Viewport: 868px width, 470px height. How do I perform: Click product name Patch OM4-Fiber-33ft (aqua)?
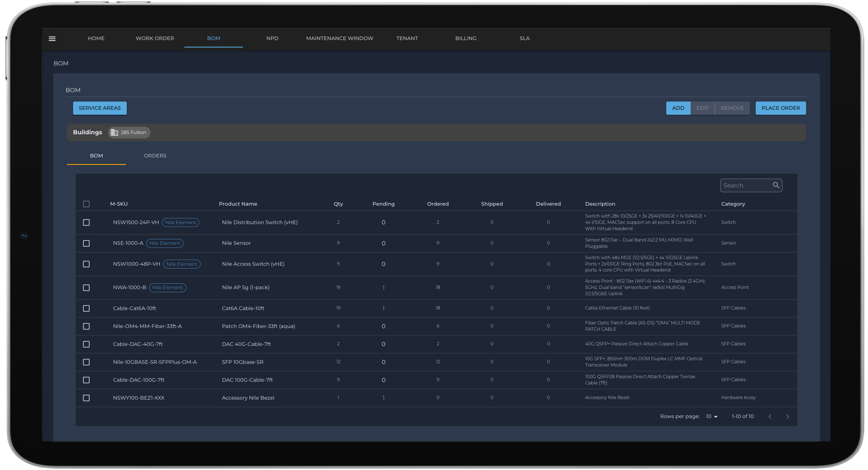point(258,326)
